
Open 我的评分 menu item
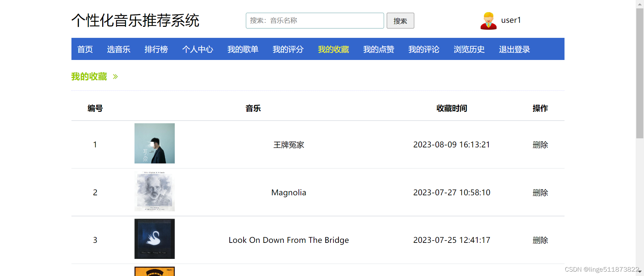pyautogui.click(x=288, y=49)
